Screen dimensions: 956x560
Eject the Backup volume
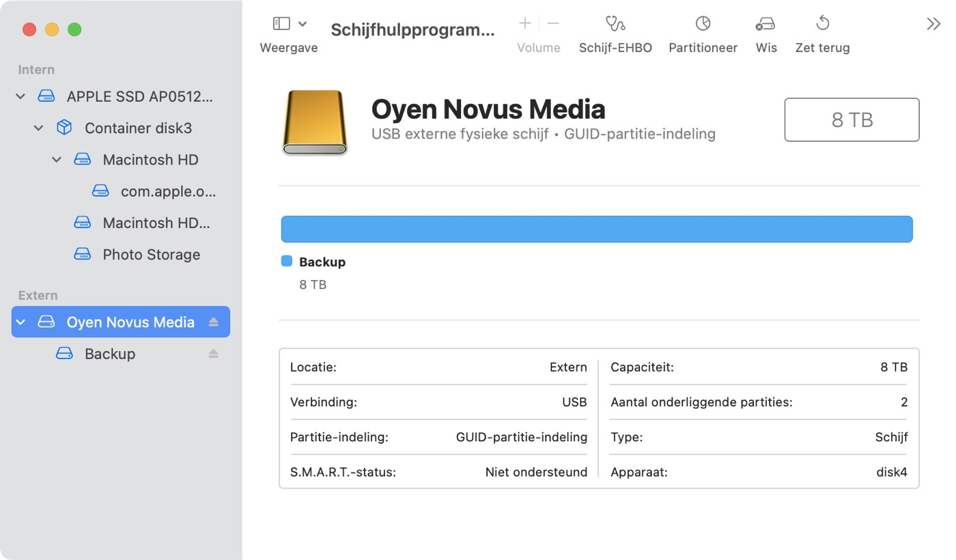pyautogui.click(x=214, y=354)
